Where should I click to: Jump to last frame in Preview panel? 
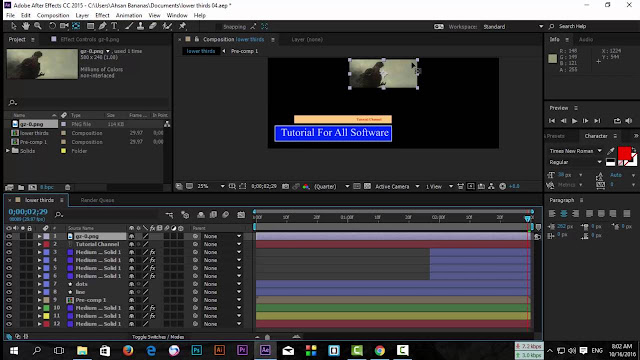[597, 121]
